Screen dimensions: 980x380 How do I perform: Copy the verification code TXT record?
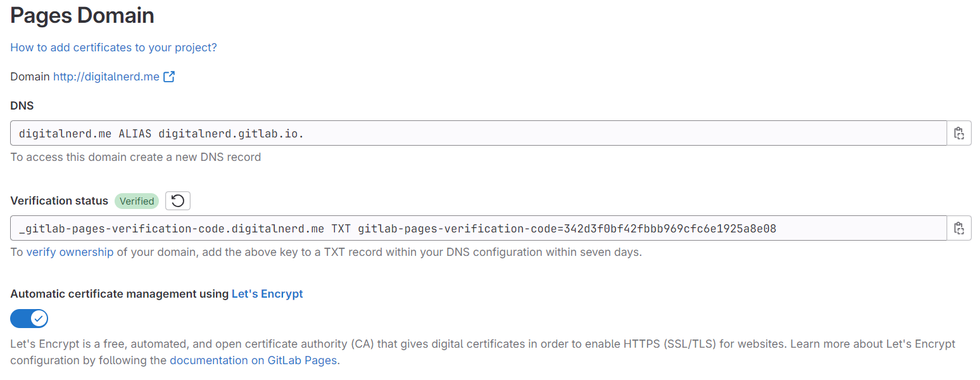[x=958, y=228]
